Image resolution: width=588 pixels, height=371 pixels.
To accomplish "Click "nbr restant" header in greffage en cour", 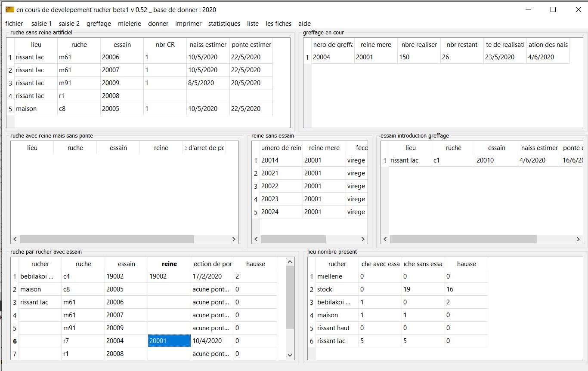I will tap(462, 45).
